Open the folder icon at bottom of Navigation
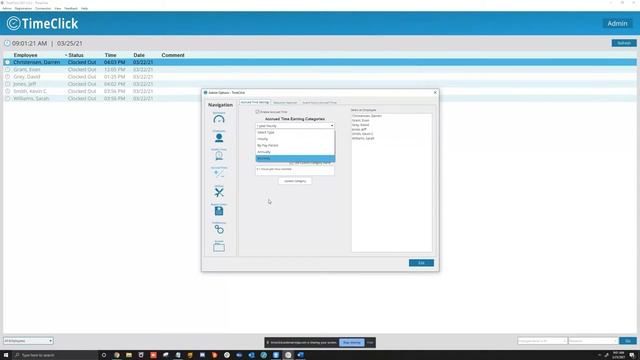 pos(219,247)
